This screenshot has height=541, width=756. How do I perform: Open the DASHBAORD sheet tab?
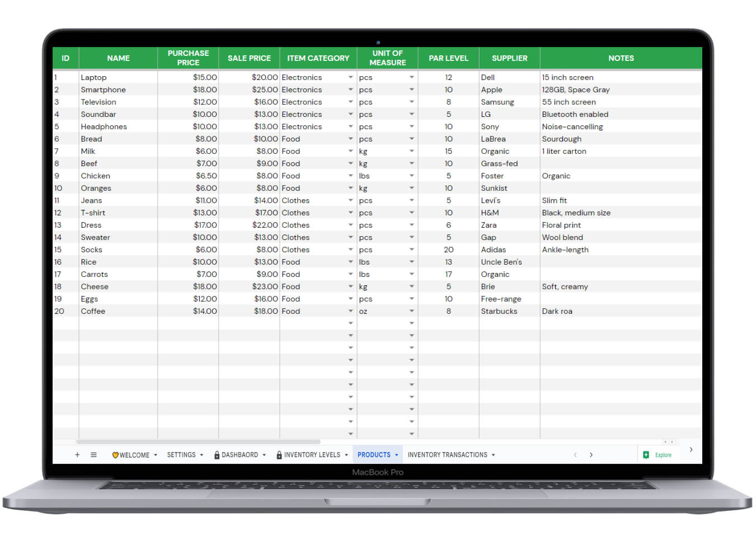click(240, 455)
